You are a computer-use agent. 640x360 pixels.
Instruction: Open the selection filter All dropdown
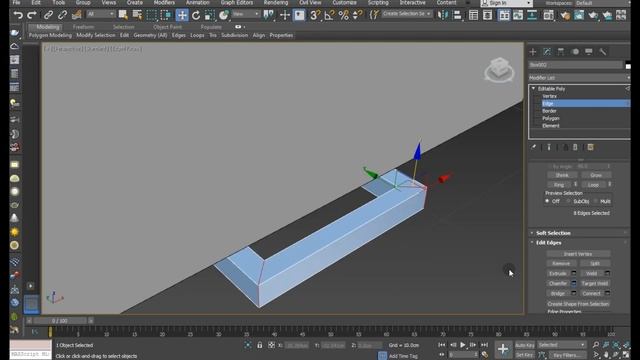click(x=100, y=14)
